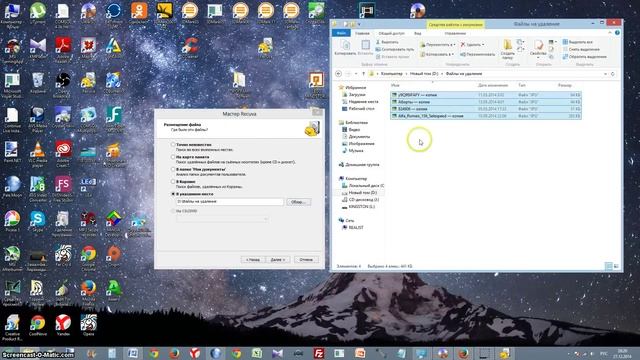The height and width of the screenshot is (360, 640).
Task: Click New Folder icon in Explorer ribbon
Action: pos(507,49)
